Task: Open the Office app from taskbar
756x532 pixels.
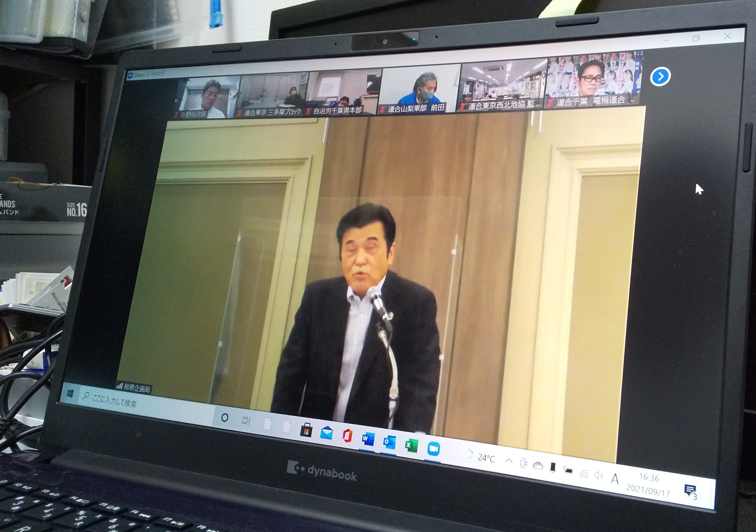Action: pyautogui.click(x=347, y=436)
